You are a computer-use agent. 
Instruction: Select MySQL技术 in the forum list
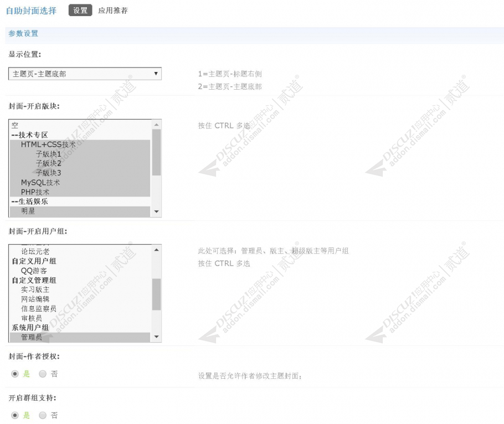pos(80,183)
